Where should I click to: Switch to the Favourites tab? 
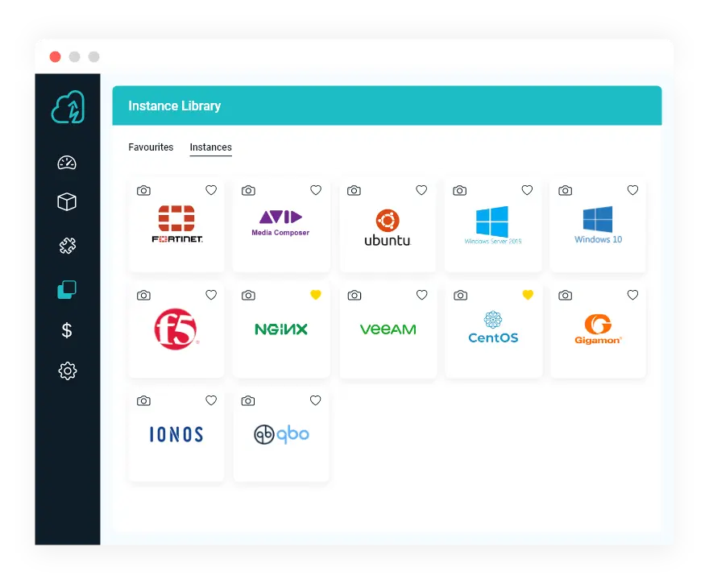151,147
